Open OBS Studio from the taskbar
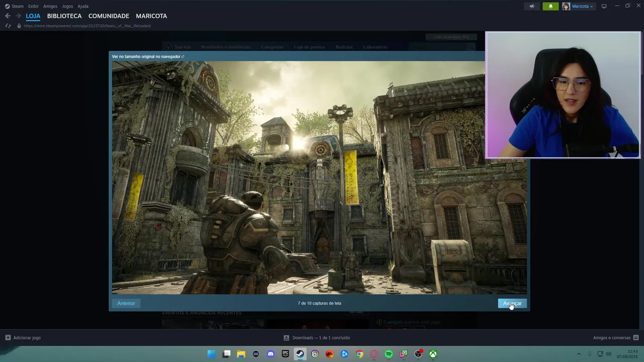Viewport: 644px width, 362px height. point(418,354)
